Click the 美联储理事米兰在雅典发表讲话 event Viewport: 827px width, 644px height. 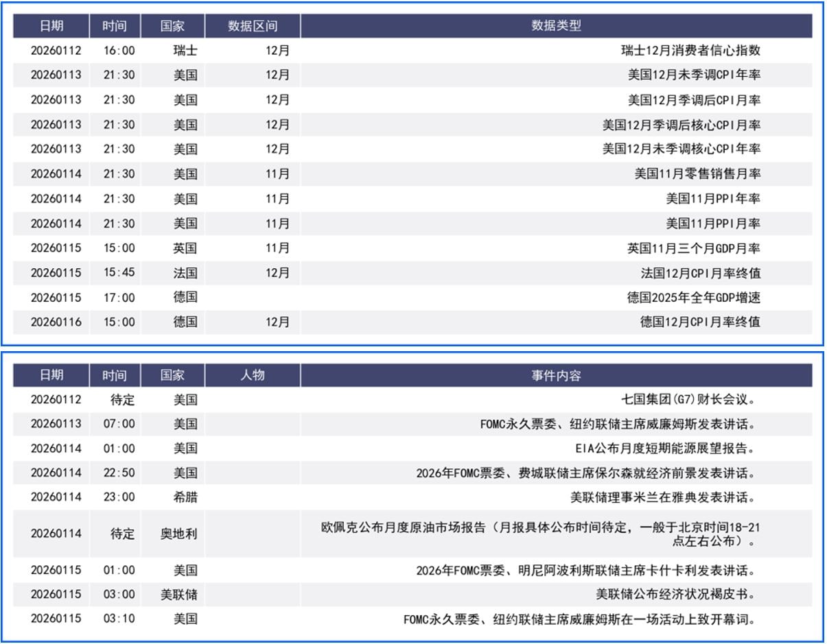click(664, 497)
